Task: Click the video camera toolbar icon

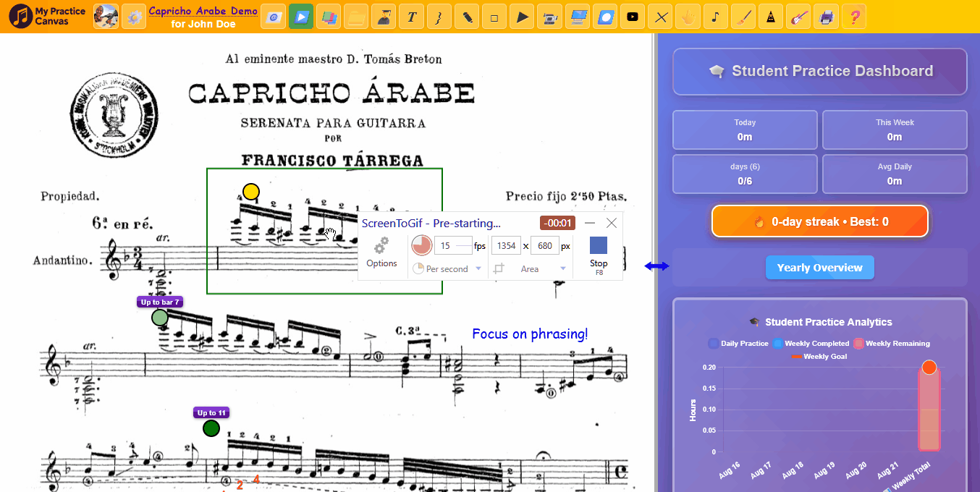Action: click(549, 16)
